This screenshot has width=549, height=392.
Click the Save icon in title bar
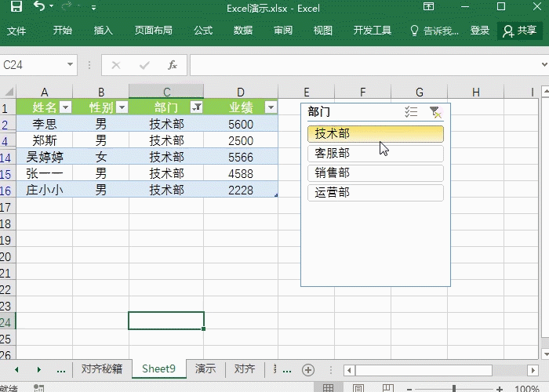pos(16,7)
